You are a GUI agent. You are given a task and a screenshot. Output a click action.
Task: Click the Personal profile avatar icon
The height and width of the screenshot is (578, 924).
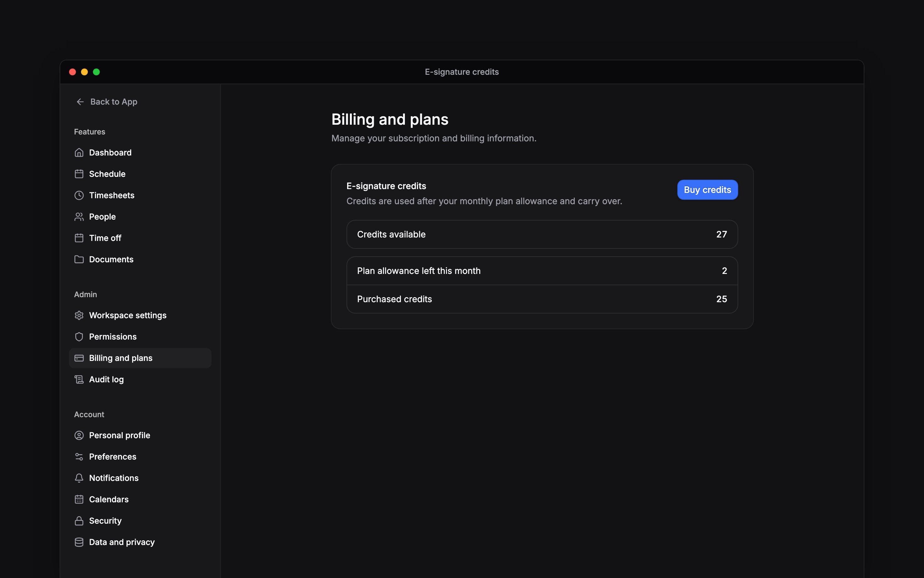click(x=79, y=435)
